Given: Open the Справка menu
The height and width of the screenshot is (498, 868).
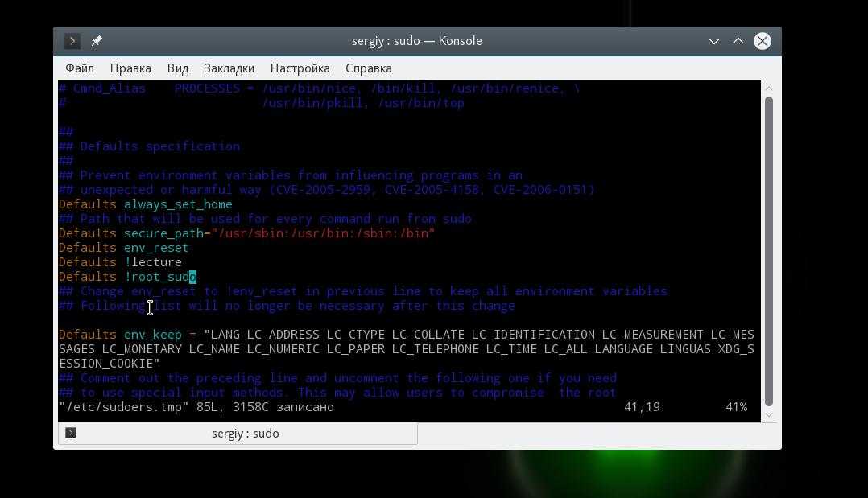Looking at the screenshot, I should (x=369, y=68).
